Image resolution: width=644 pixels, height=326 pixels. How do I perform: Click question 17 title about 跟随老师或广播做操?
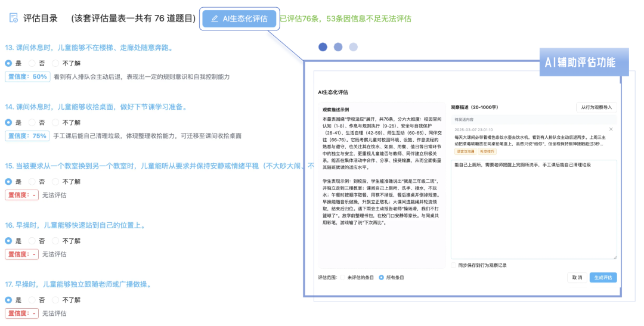click(x=79, y=284)
